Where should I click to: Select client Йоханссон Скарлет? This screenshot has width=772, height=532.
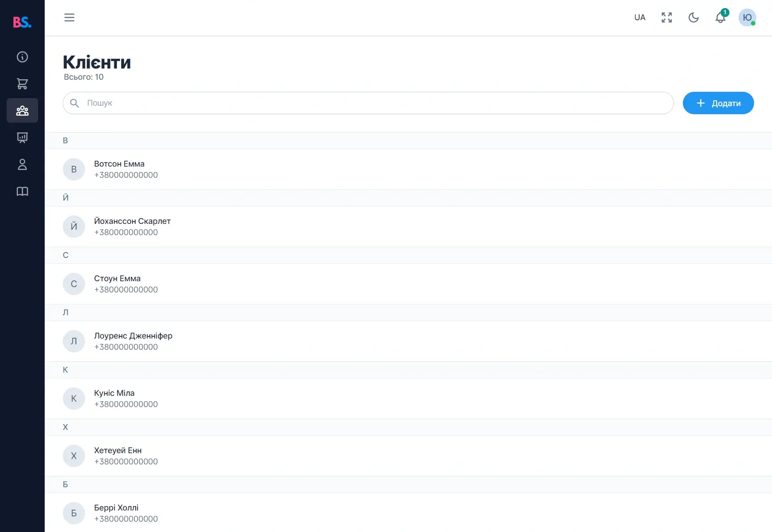tap(132, 226)
